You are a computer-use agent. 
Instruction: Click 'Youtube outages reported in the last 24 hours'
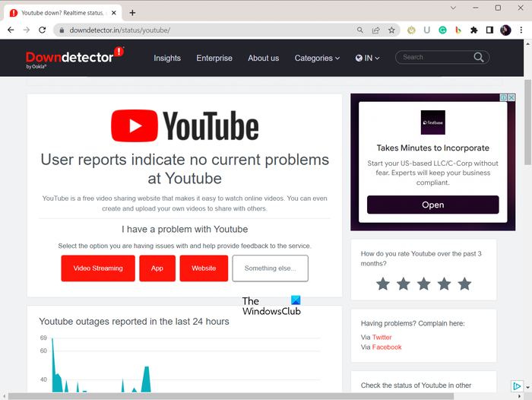click(x=134, y=322)
